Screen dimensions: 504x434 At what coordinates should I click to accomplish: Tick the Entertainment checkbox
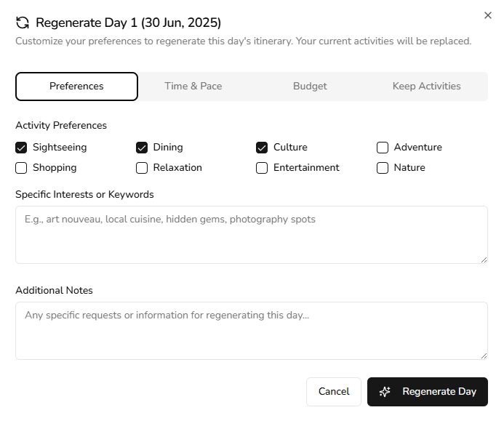click(x=262, y=168)
